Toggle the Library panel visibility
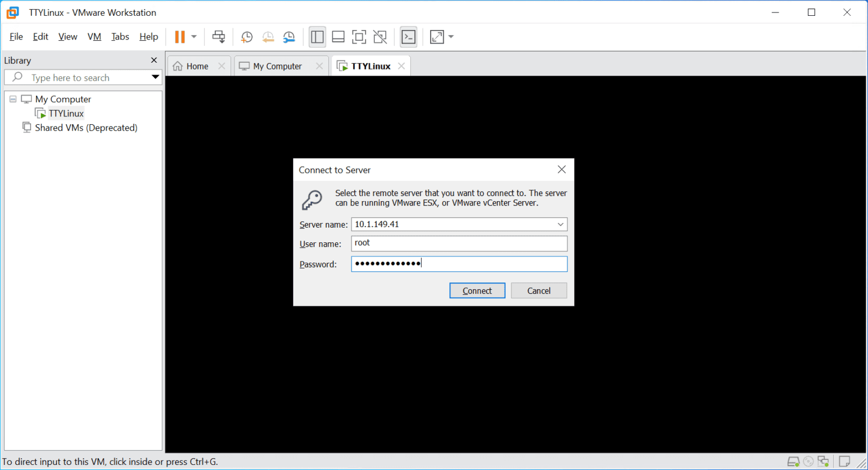The height and width of the screenshot is (470, 868). click(x=317, y=37)
